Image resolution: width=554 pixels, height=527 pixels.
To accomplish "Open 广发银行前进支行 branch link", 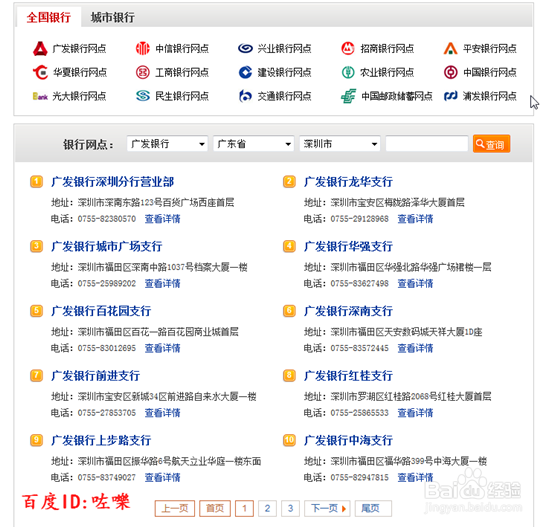I will pos(95,376).
